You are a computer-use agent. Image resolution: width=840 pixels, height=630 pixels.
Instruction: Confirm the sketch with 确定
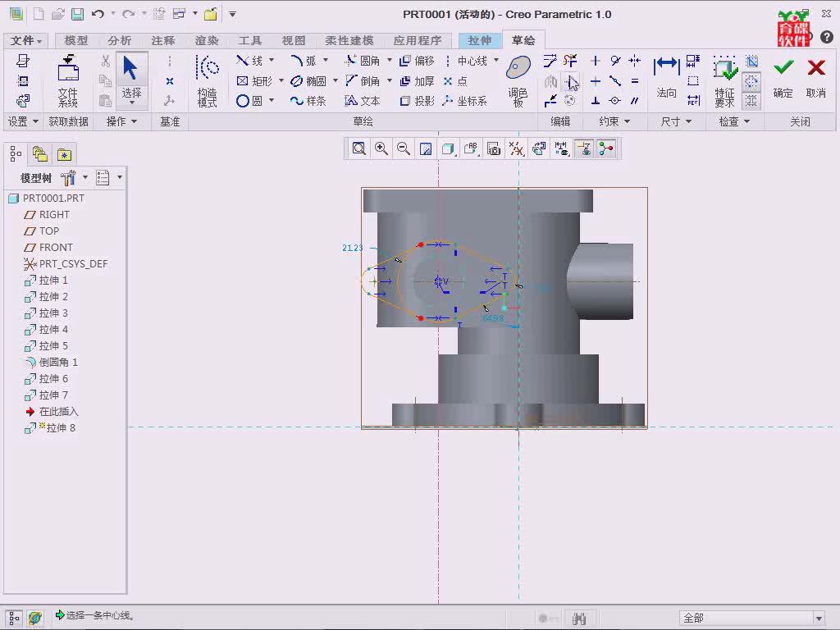[783, 78]
